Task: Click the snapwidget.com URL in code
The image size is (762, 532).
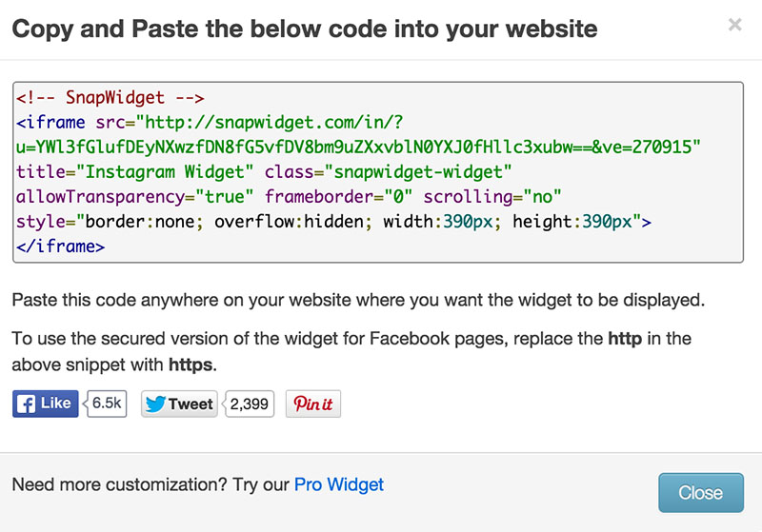Action: [x=270, y=123]
